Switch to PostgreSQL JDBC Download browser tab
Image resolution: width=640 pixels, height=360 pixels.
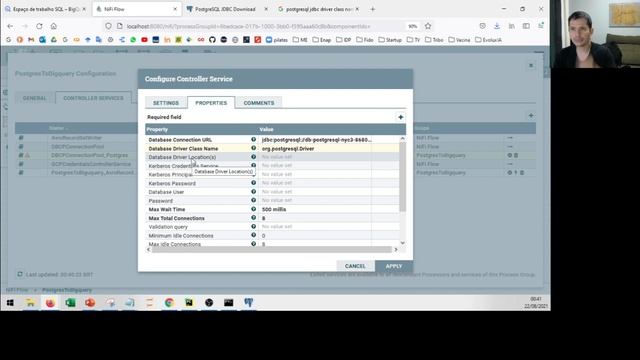226,9
